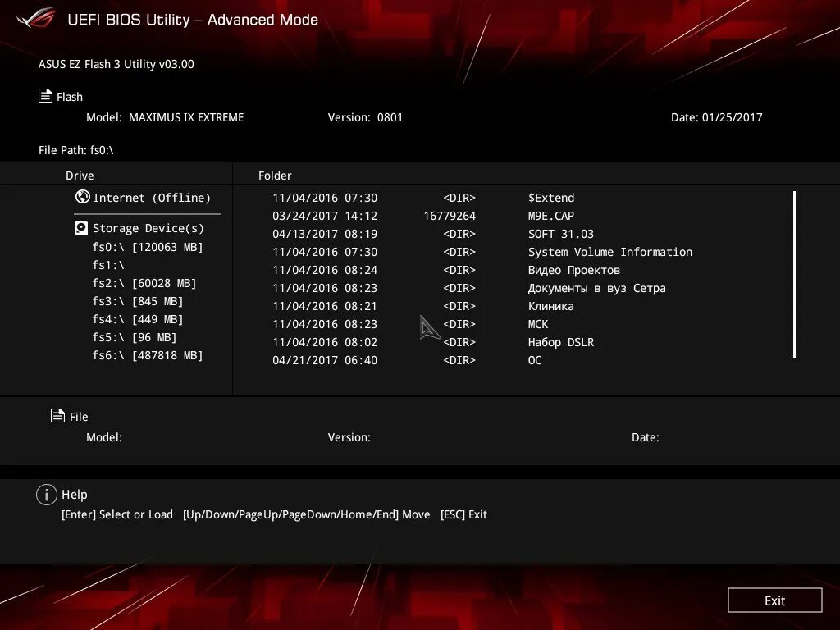Select drive fs5:\ [96 MB]
840x630 pixels.
click(x=135, y=337)
